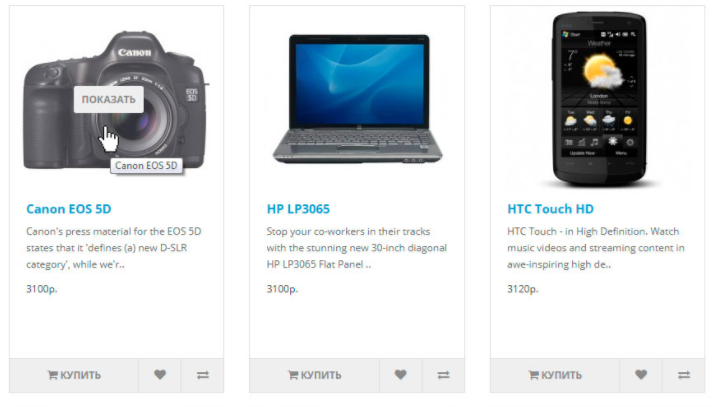Add Canon EOS 5D to wishlist
The width and height of the screenshot is (713, 407).
point(160,375)
